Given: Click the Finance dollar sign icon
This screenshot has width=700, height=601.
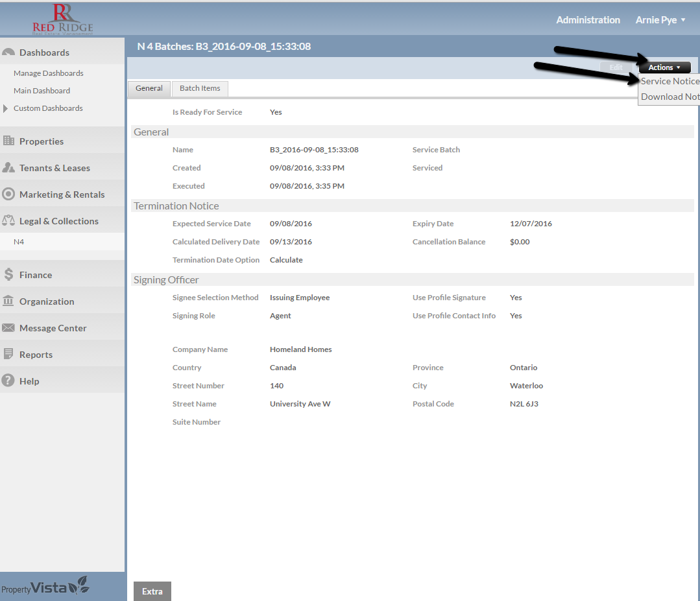Looking at the screenshot, I should (x=8, y=275).
